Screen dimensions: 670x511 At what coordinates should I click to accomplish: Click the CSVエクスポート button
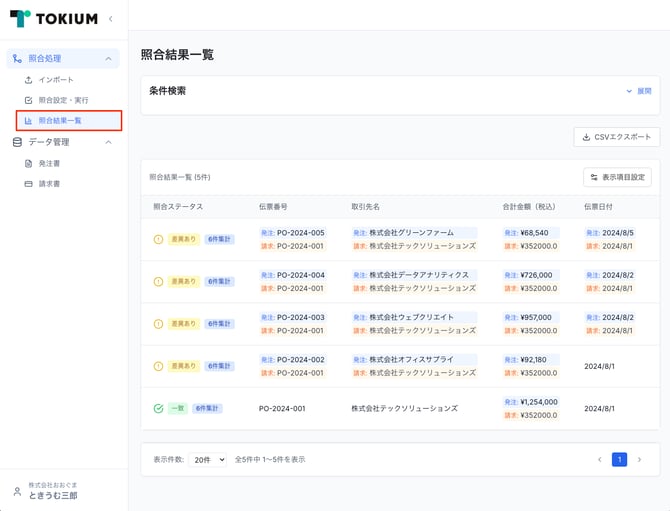[x=616, y=137]
